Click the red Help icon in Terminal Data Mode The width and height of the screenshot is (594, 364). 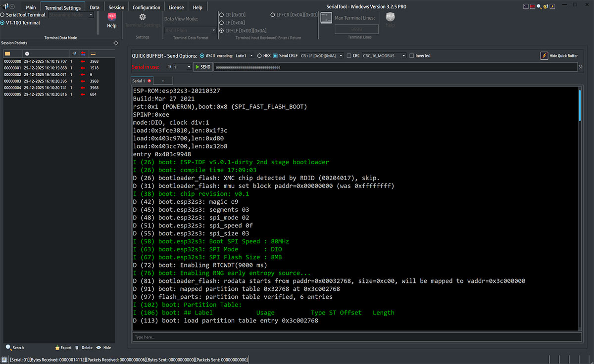(x=112, y=17)
